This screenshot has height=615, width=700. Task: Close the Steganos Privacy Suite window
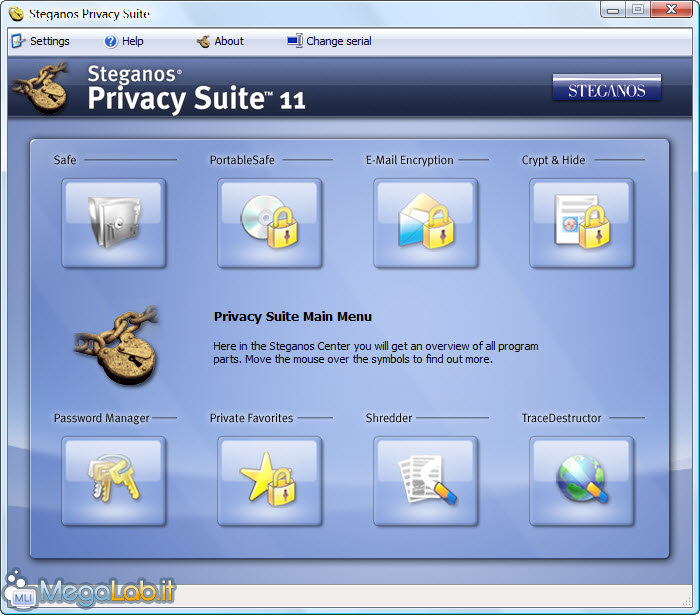click(671, 10)
